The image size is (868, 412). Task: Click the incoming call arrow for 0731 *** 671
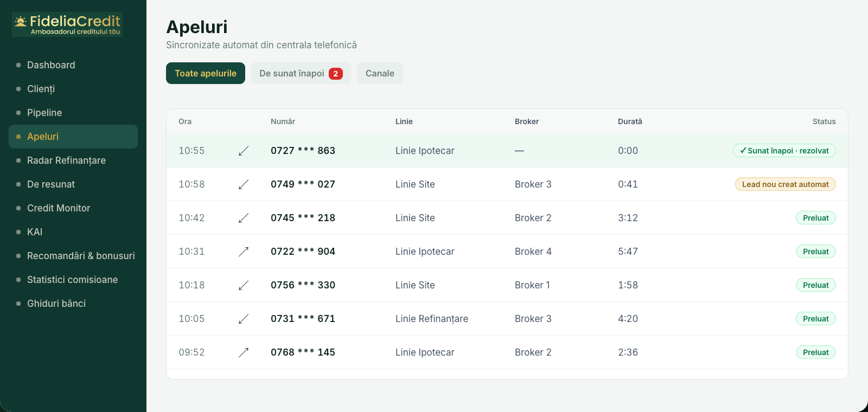pyautogui.click(x=244, y=319)
